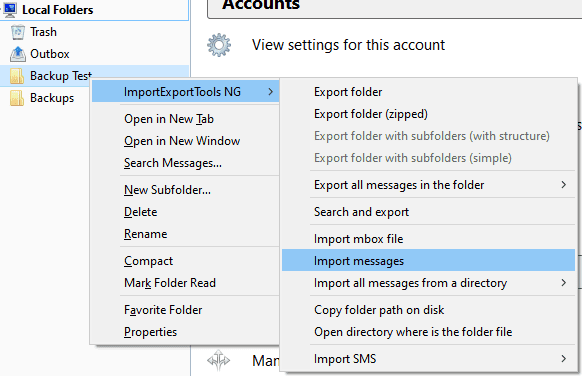Select Import messages
The width and height of the screenshot is (582, 376).
click(x=428, y=261)
